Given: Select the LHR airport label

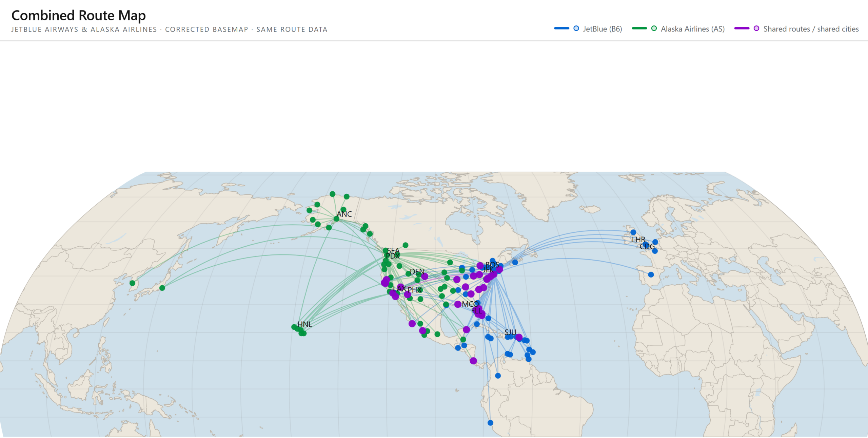Looking at the screenshot, I should pyautogui.click(x=638, y=240).
